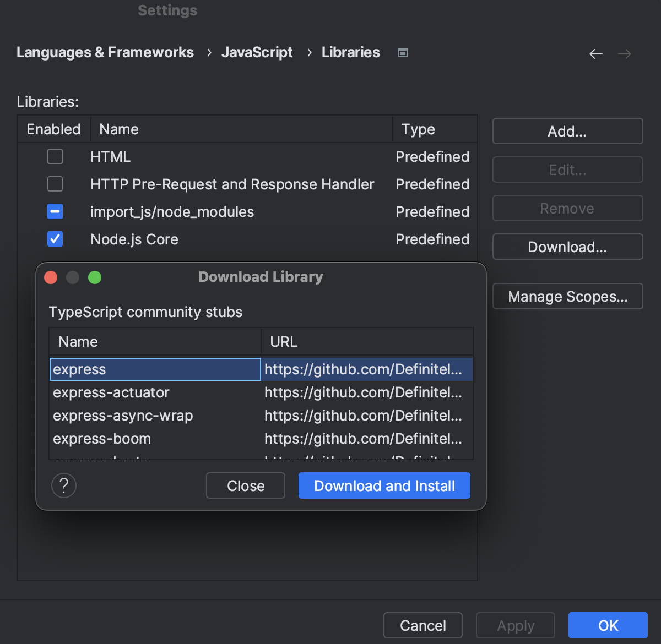Click the JavaScript breadcrumb item
This screenshot has width=661, height=644.
[x=257, y=52]
